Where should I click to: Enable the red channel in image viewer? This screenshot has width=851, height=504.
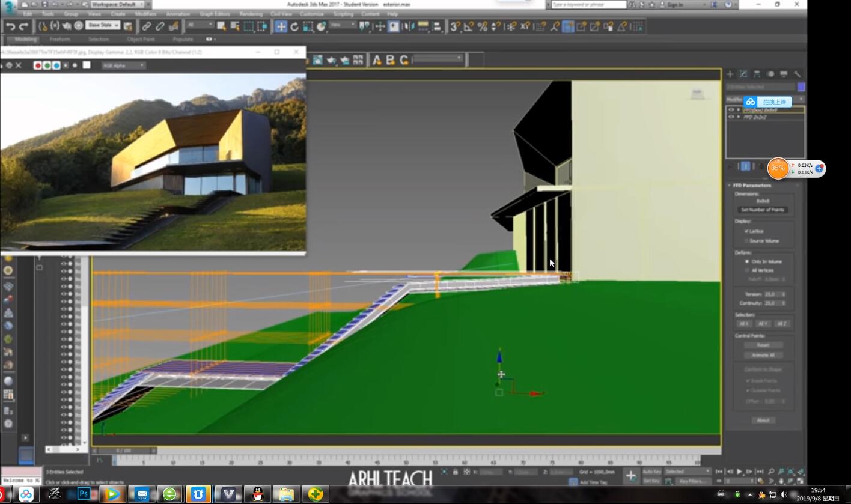(x=37, y=65)
